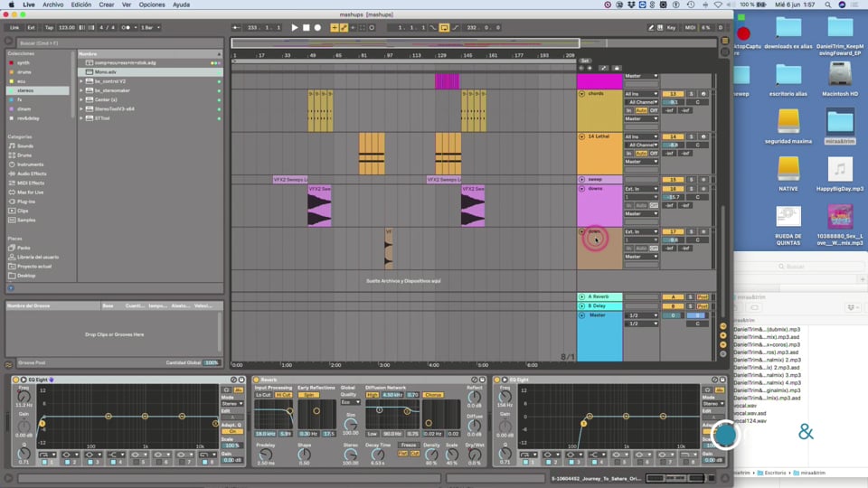868x488 pixels.
Task: Set 14 Lethal monitor to In
Action: (628, 154)
